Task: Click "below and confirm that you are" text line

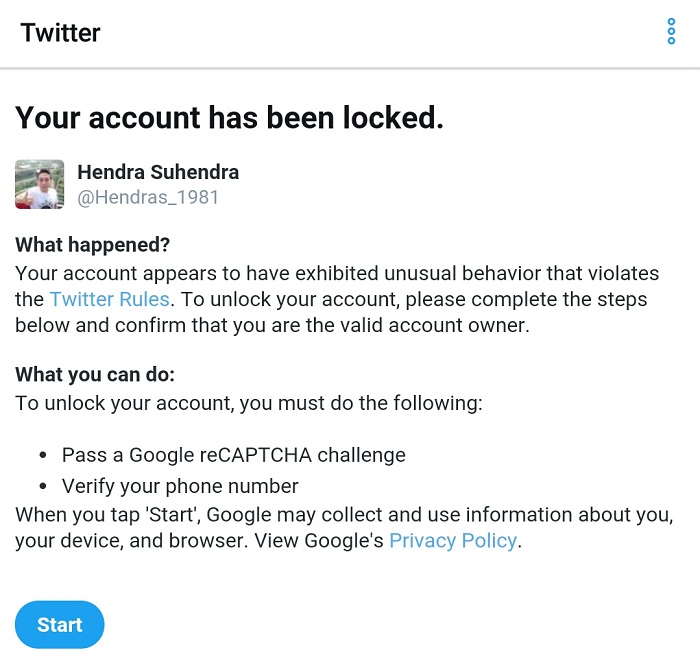Action: pyautogui.click(x=271, y=325)
